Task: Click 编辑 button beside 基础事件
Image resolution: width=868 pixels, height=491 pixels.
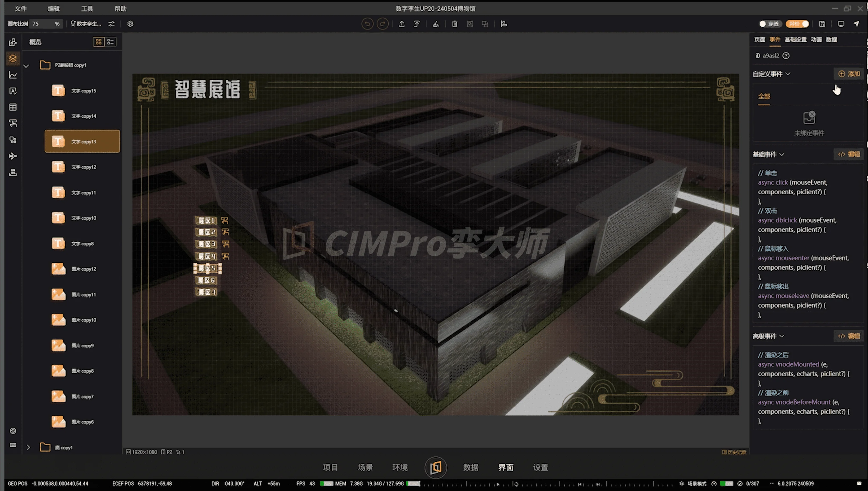Action: pyautogui.click(x=849, y=154)
